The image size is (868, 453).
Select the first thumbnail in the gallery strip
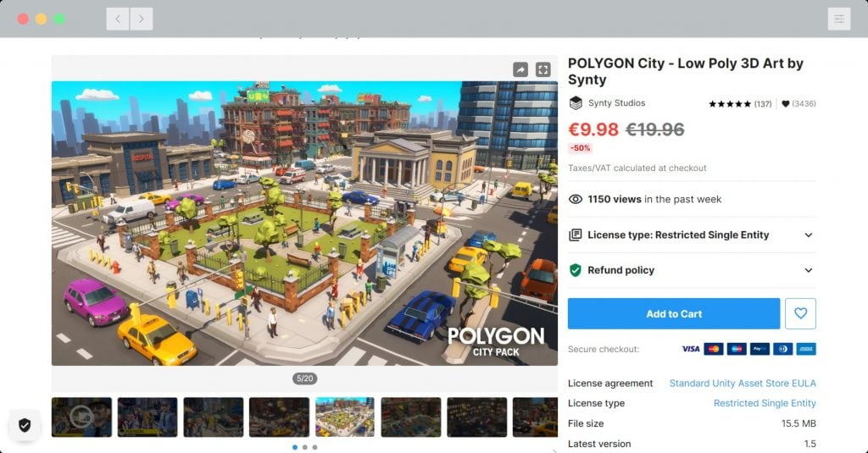(x=81, y=417)
